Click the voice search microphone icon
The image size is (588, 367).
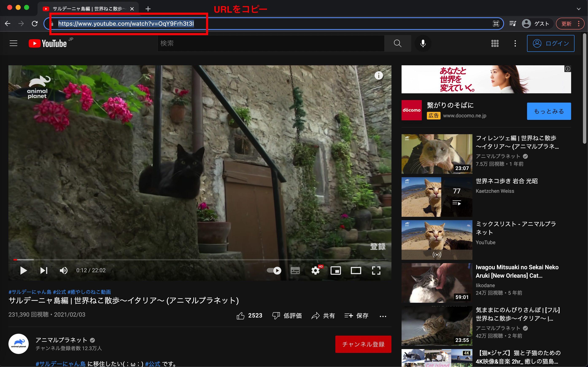click(x=423, y=43)
